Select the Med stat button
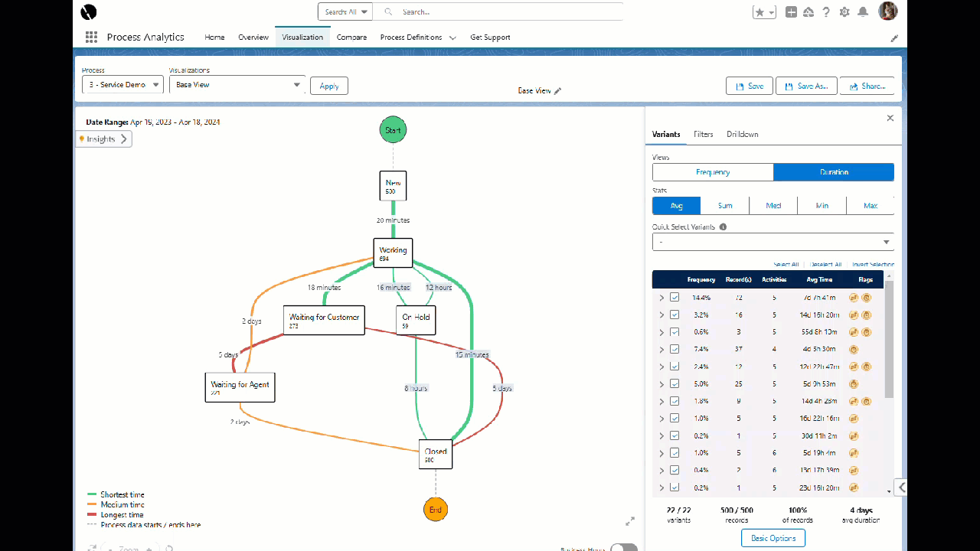This screenshot has width=980, height=551. [773, 205]
